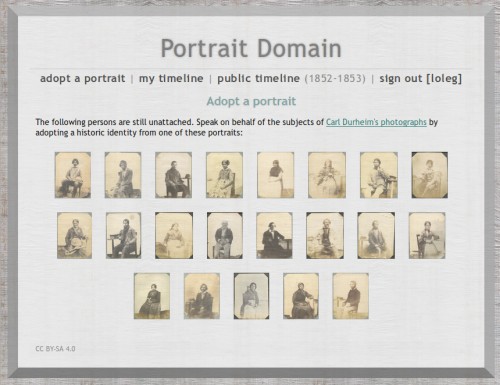Adopt the second portrait in the top row
Viewport: 500px width, 385px height.
point(123,175)
